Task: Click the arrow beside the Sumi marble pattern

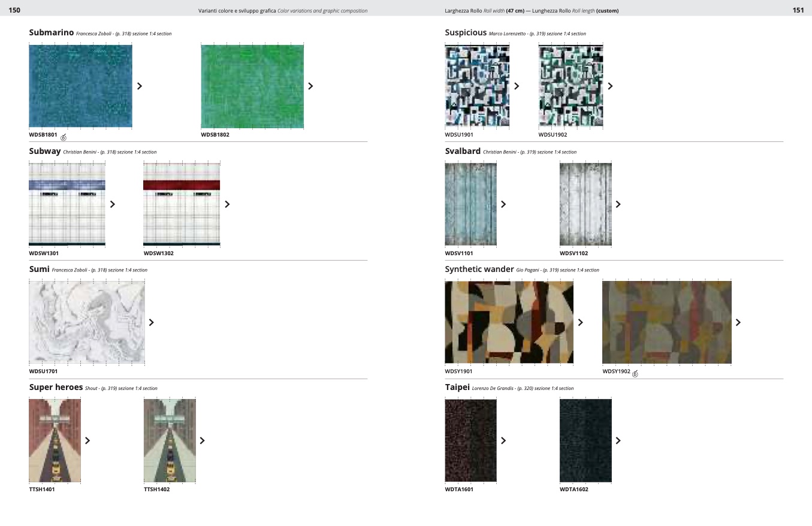Action: [x=151, y=322]
